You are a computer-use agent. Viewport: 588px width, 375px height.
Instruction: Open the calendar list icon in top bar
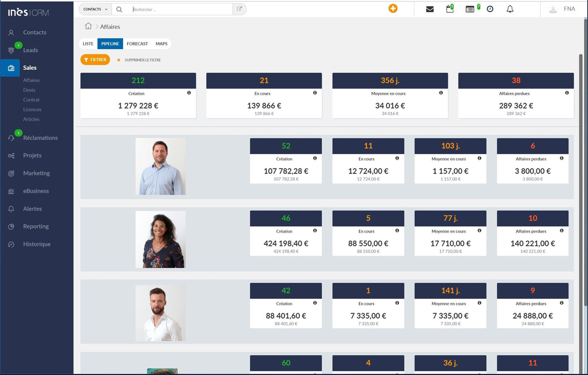[x=470, y=9]
